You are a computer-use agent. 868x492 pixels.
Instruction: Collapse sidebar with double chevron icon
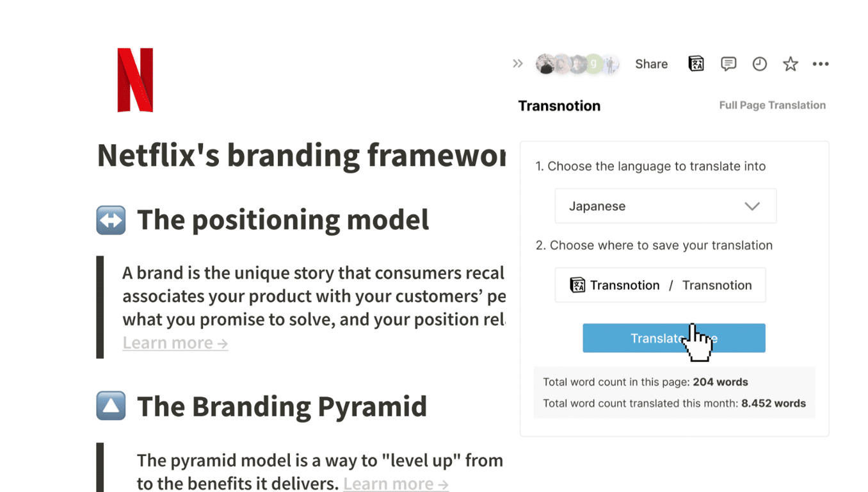(x=518, y=63)
